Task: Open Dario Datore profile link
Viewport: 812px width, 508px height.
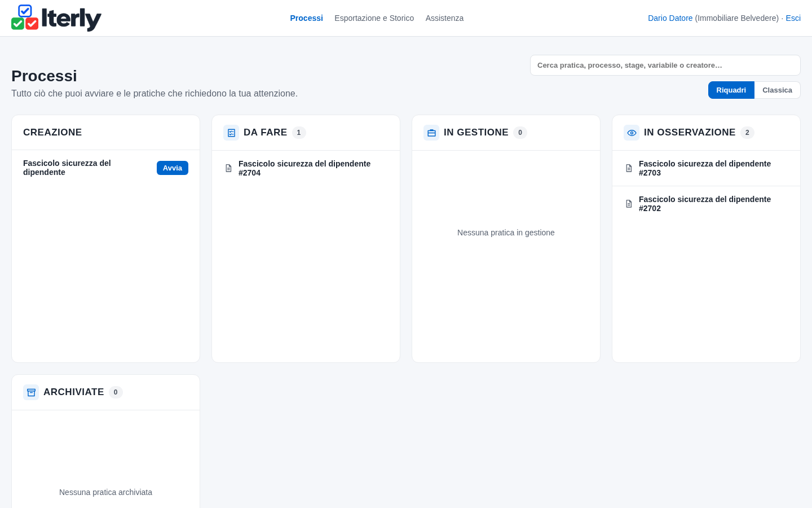Action: click(x=670, y=18)
